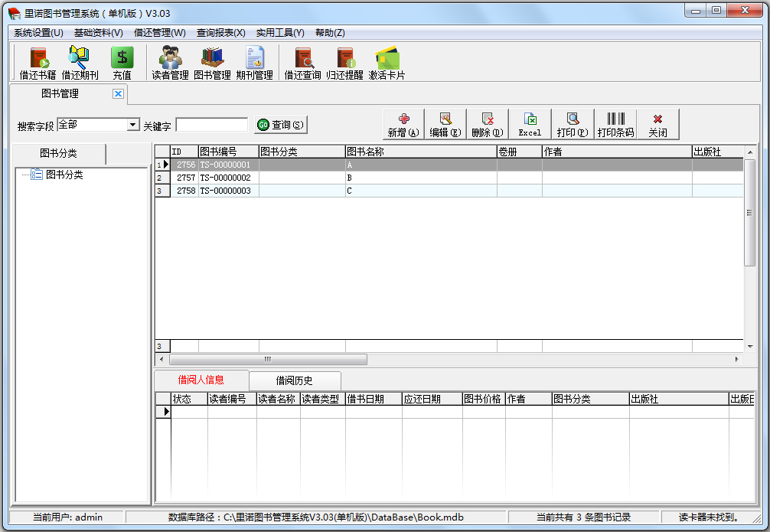Expand the 搜索字段 dropdown
Image resolution: width=770 pixels, height=532 pixels.
[132, 125]
